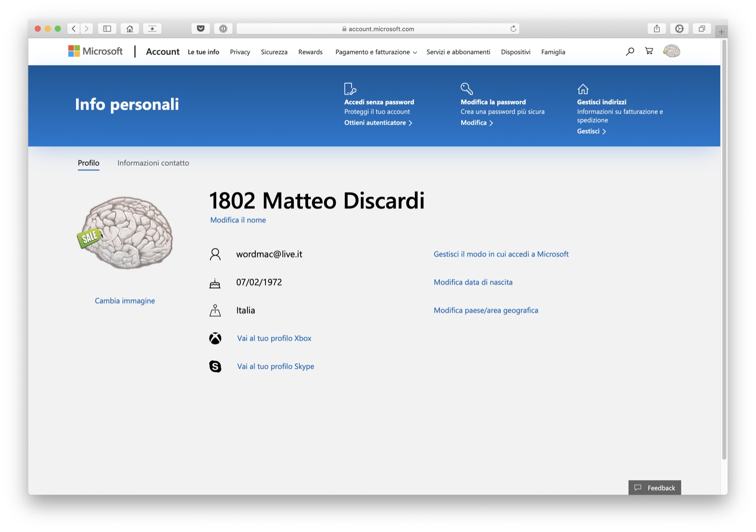Screen dimensions: 756x532
Task: Click the Skype logo icon
Action: (215, 366)
